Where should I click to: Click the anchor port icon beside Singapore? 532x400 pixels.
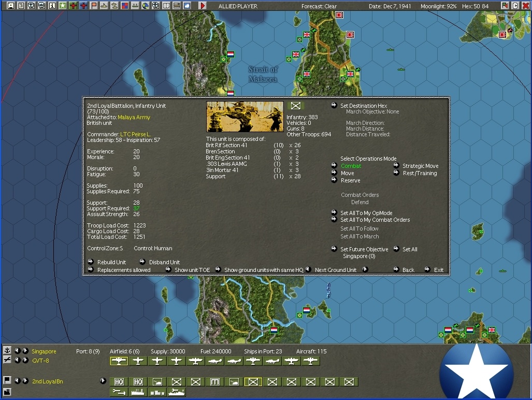point(7,351)
